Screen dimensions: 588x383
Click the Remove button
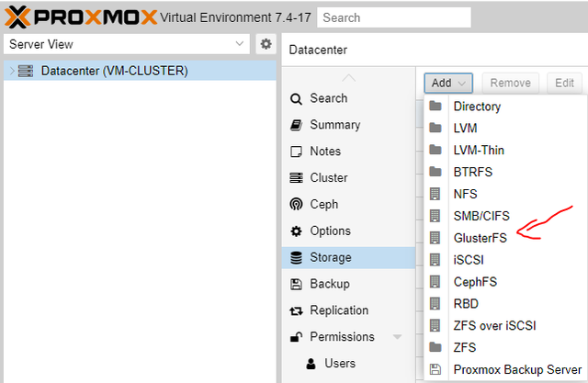tap(511, 83)
